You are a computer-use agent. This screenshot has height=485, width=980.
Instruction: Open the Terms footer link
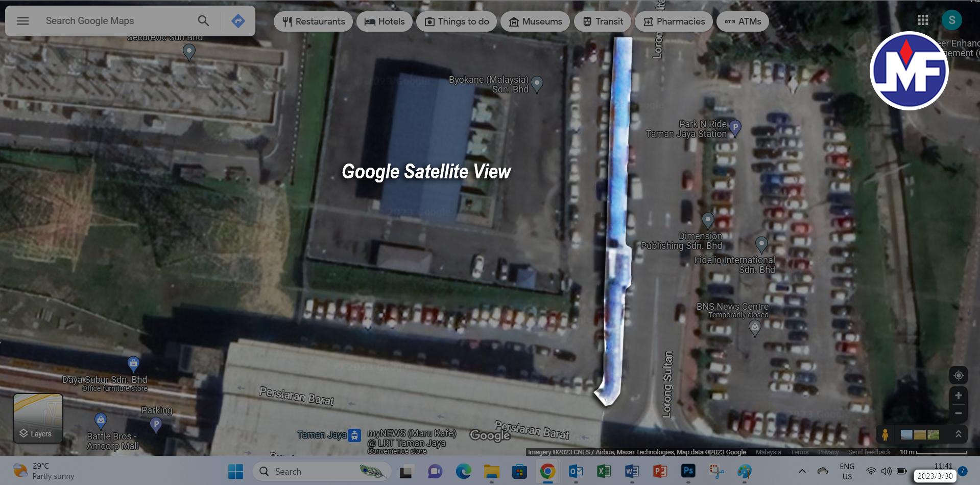[799, 452]
